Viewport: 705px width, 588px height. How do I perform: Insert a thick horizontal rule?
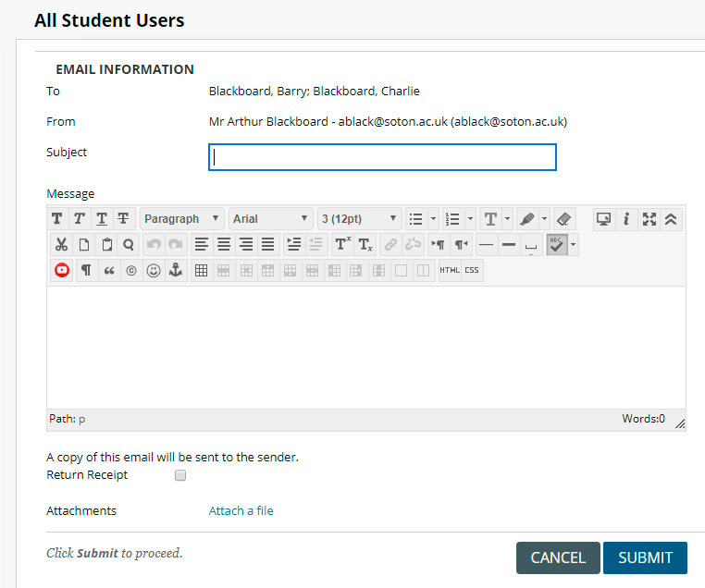tap(509, 244)
